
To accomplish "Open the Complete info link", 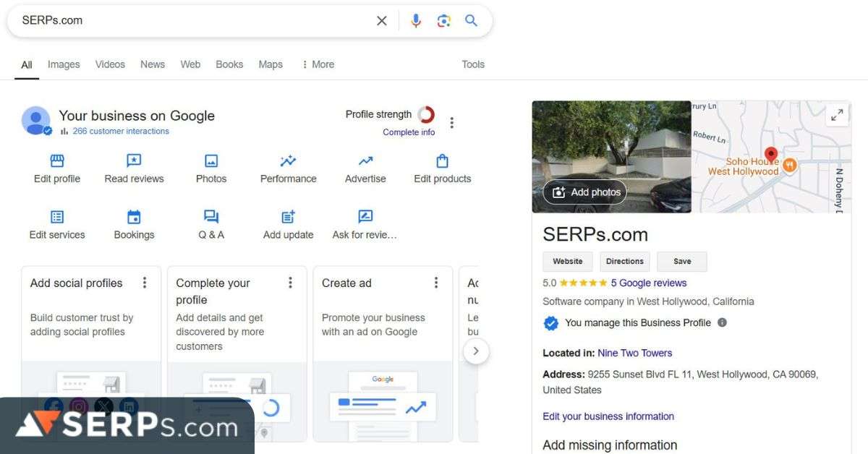I will click(x=409, y=132).
